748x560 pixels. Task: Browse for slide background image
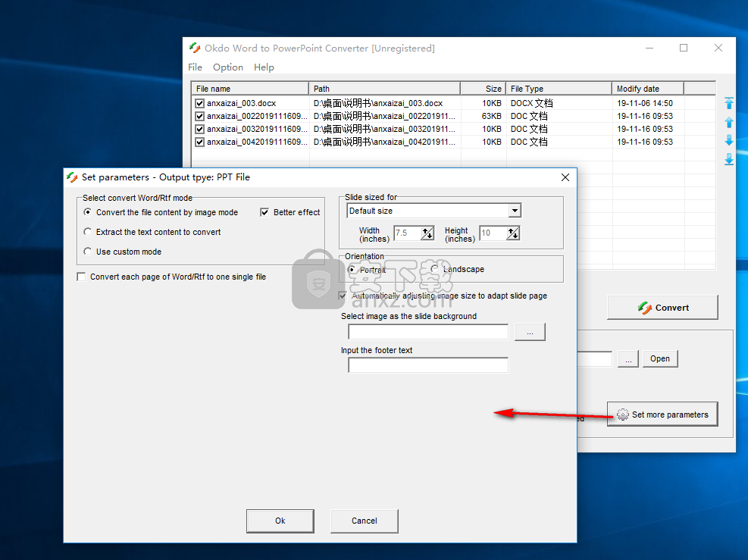530,332
